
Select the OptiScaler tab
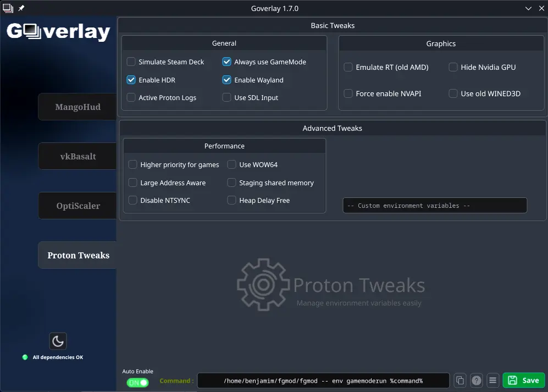78,206
